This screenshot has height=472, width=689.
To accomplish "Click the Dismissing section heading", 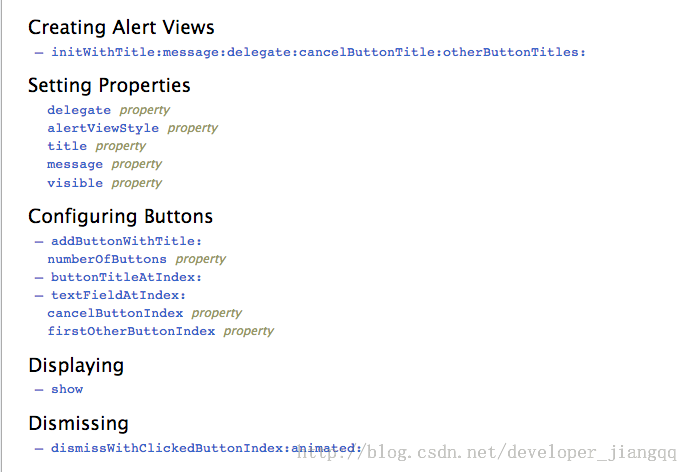I will click(78, 423).
